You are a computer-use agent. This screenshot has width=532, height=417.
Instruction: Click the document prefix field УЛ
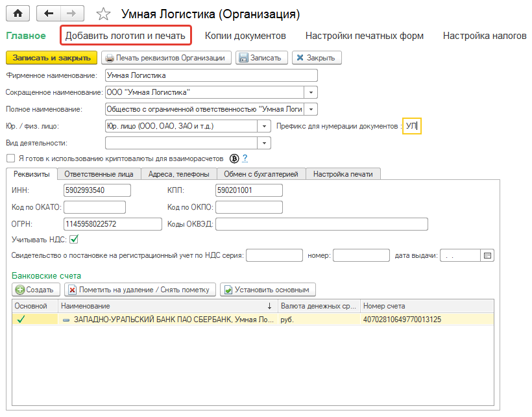[x=411, y=126]
